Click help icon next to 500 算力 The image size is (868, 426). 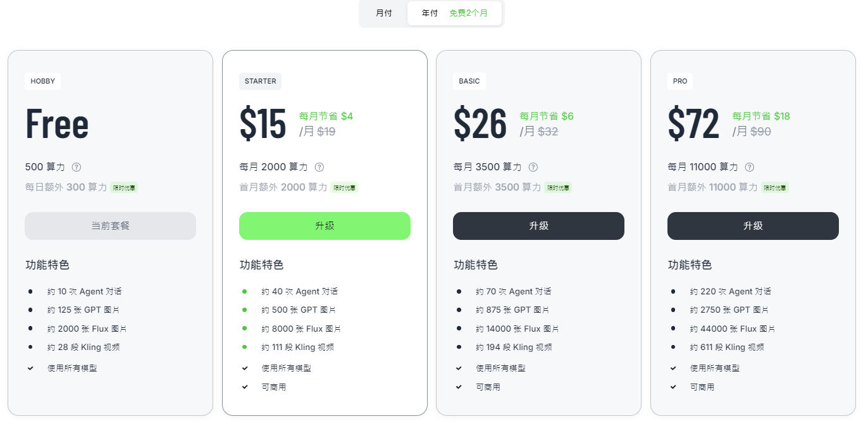click(77, 167)
